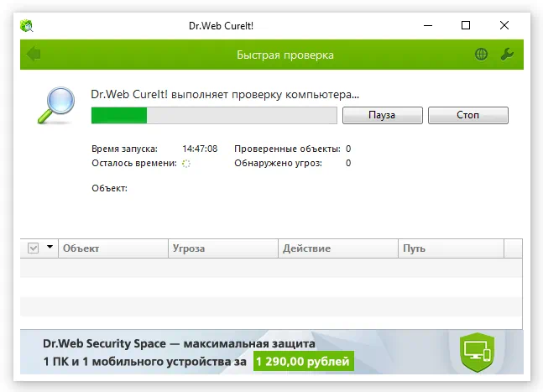Click the start time value 14:47:08
This screenshot has width=543, height=392.
pos(200,149)
